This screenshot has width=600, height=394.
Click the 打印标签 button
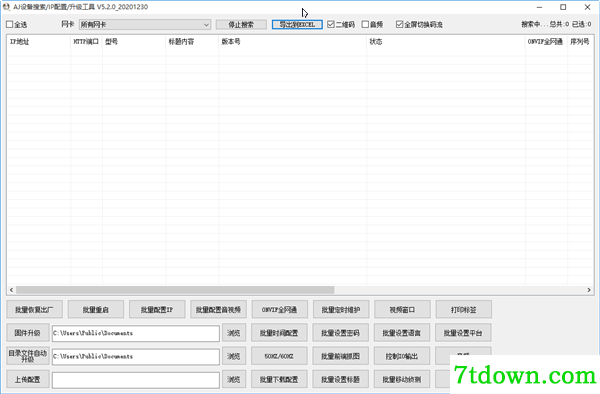coord(463,309)
